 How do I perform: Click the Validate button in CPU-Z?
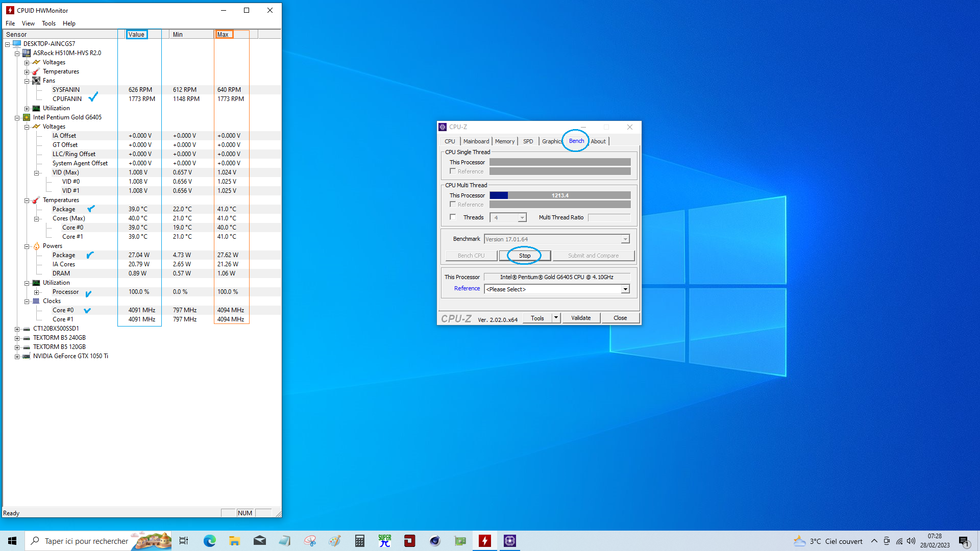(581, 318)
